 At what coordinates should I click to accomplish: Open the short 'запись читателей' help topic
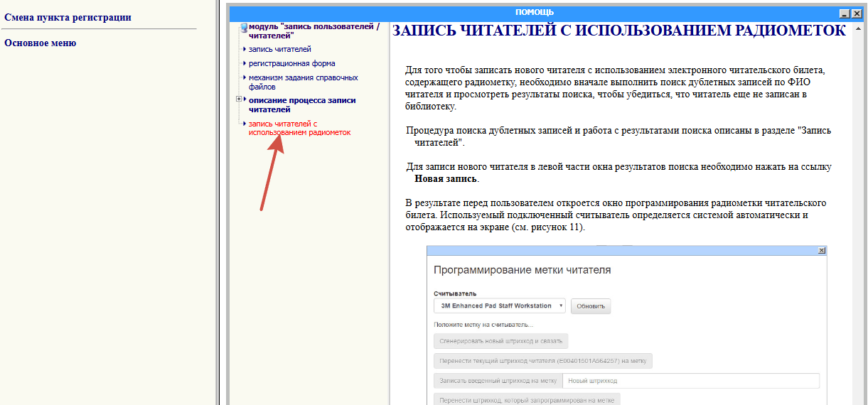[x=279, y=49]
